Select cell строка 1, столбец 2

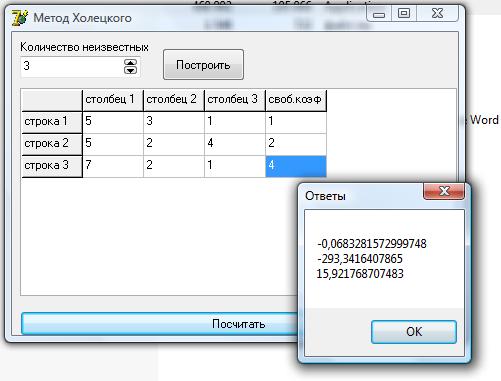tap(174, 122)
